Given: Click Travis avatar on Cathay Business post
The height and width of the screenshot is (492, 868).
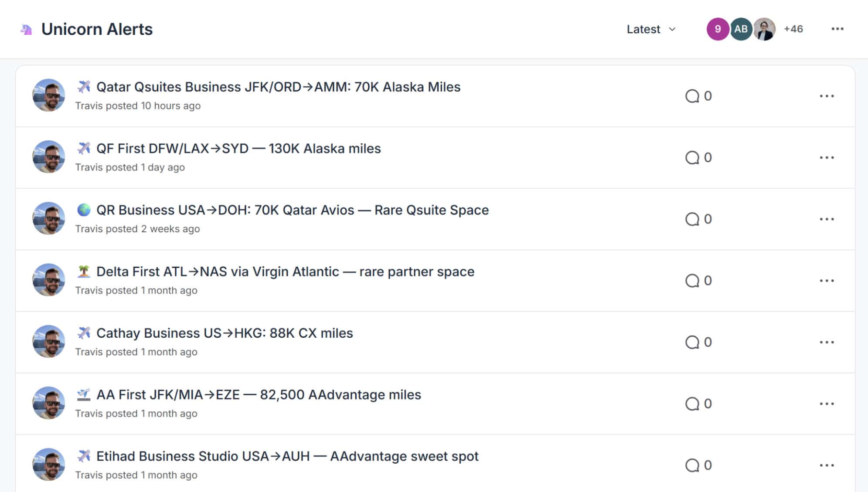Looking at the screenshot, I should click(x=48, y=341).
